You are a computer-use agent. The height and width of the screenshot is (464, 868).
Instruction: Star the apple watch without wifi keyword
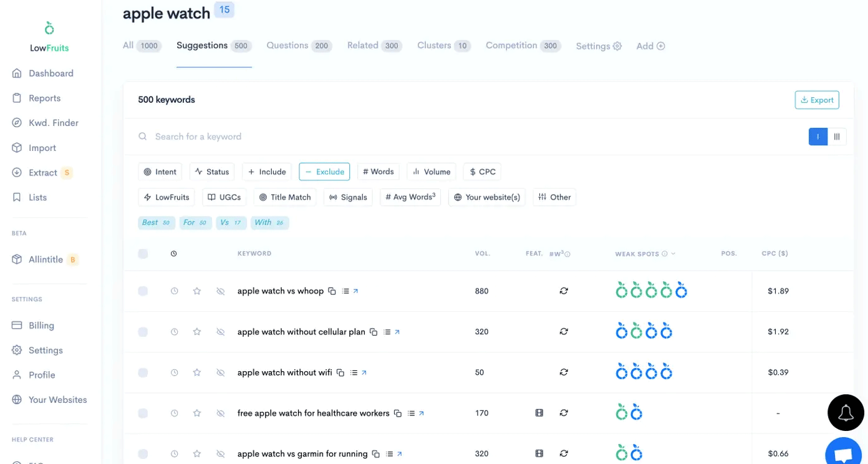(197, 372)
